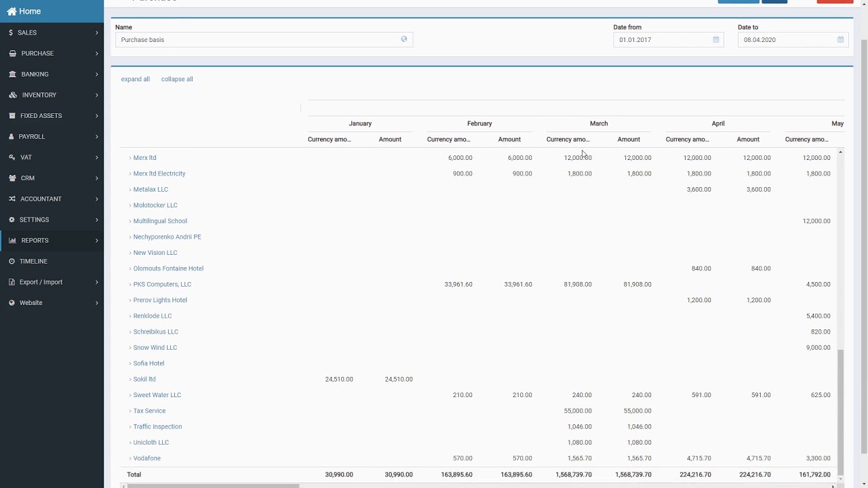This screenshot has height=488, width=868.
Task: Open the Molotocker LLC row
Action: (x=155, y=205)
